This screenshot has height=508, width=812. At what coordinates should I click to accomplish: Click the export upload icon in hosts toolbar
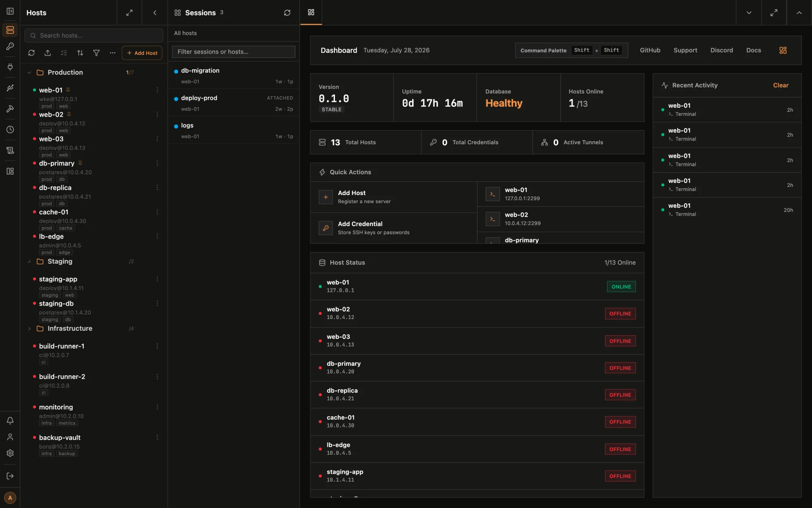48,53
